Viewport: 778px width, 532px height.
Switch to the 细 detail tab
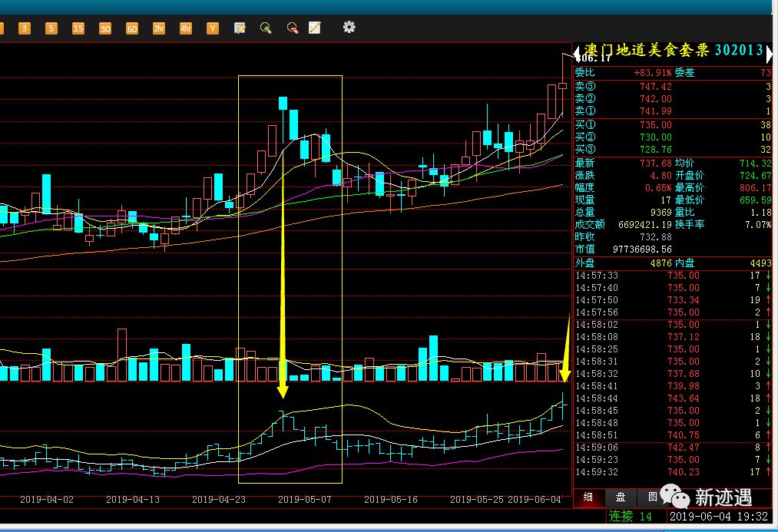coord(588,497)
